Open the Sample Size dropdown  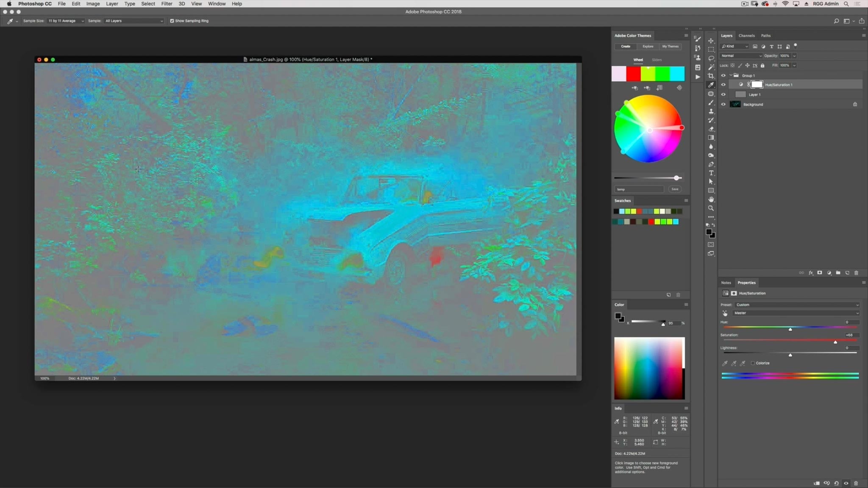66,20
